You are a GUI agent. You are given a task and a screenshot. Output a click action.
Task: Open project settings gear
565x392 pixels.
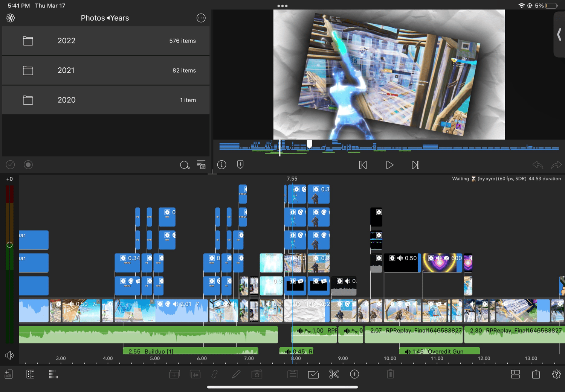[x=556, y=374]
